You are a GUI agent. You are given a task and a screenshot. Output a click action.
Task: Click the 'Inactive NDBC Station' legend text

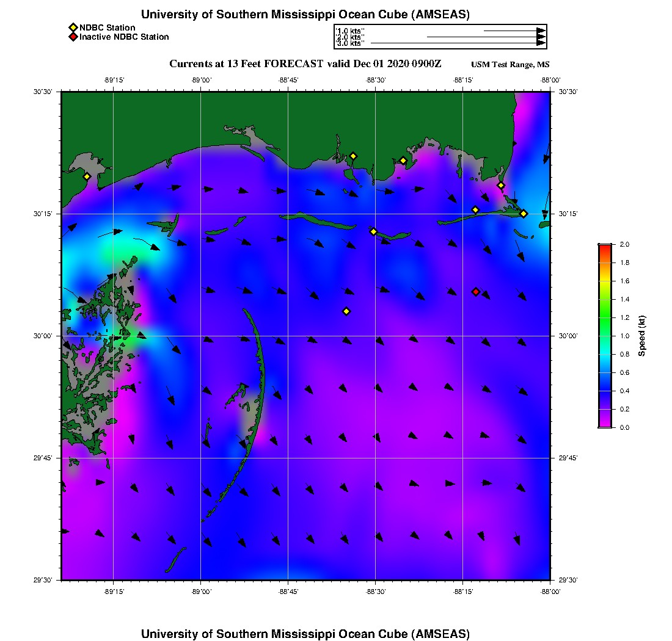pyautogui.click(x=124, y=37)
